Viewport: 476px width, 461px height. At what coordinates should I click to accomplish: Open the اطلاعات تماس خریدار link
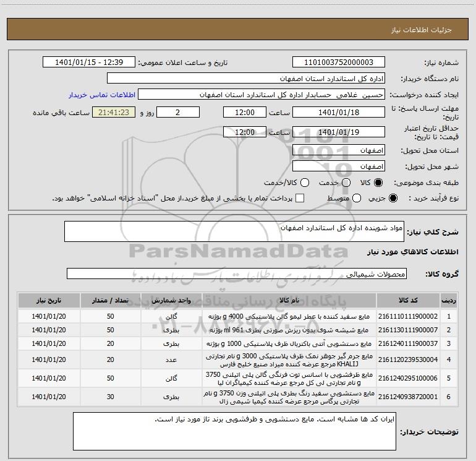102,95
